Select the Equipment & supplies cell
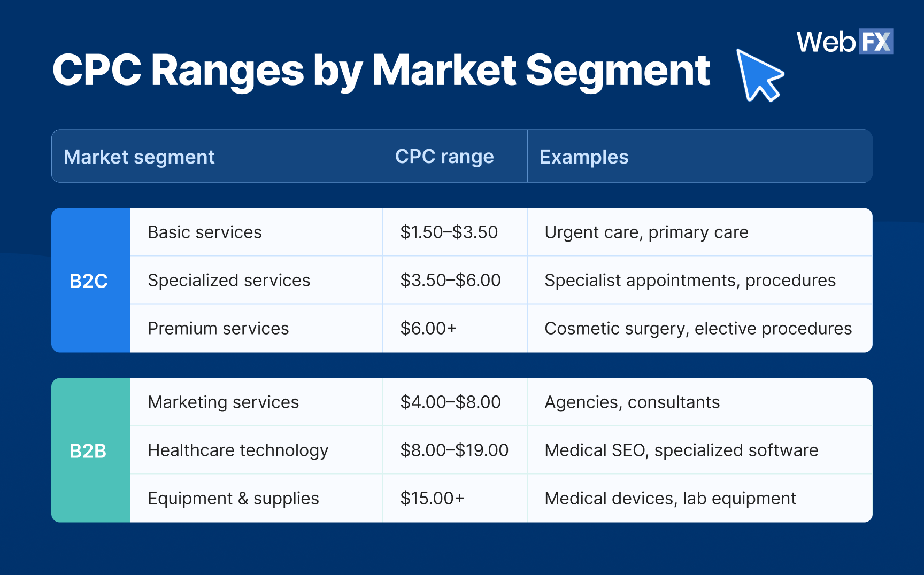Image resolution: width=924 pixels, height=575 pixels. click(x=233, y=499)
